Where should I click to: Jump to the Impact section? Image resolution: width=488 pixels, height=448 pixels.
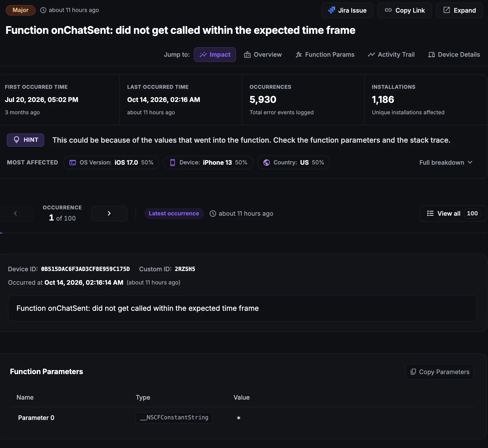[215, 54]
